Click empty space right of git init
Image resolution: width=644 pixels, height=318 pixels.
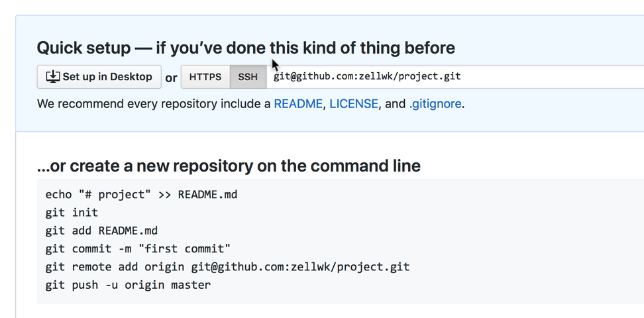331,213
